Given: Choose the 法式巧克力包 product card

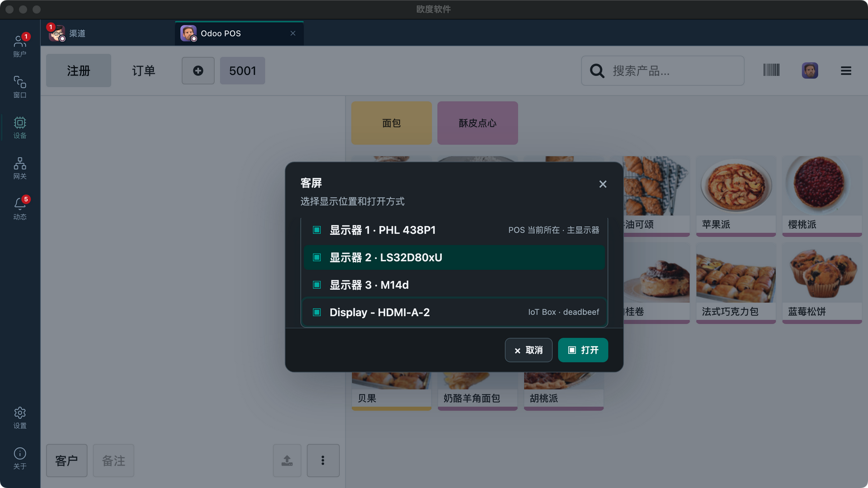Looking at the screenshot, I should (x=736, y=283).
